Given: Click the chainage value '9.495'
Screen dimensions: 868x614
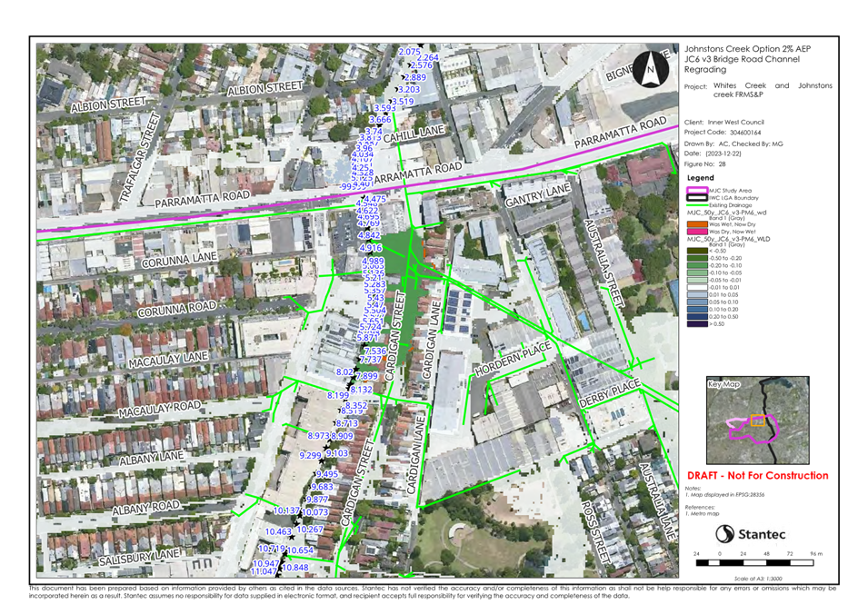Looking at the screenshot, I should pyautogui.click(x=327, y=474).
